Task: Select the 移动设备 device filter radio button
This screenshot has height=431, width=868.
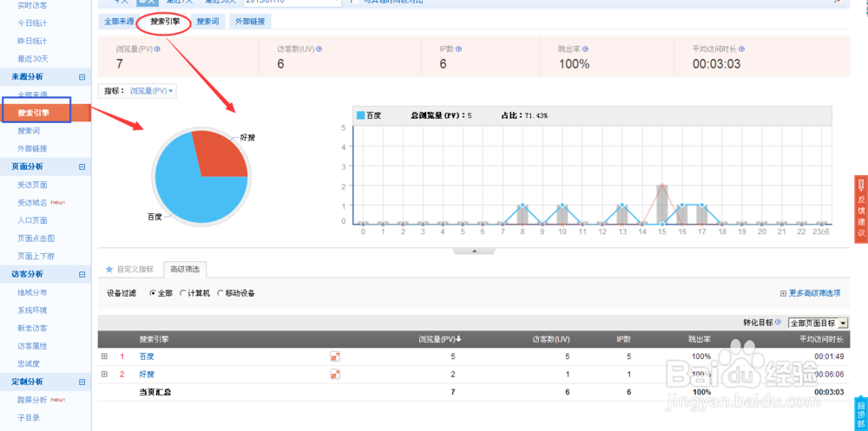Action: [220, 293]
